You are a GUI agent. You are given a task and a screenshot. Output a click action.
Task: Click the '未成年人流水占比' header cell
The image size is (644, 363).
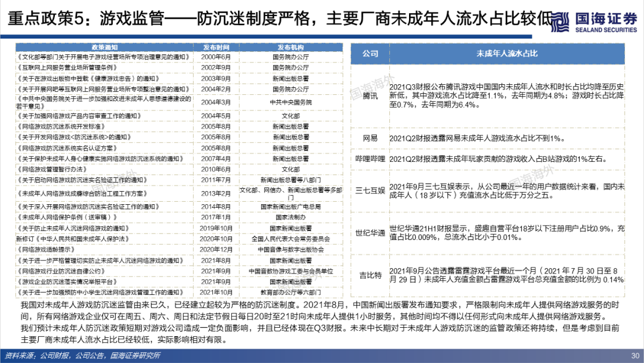click(507, 54)
